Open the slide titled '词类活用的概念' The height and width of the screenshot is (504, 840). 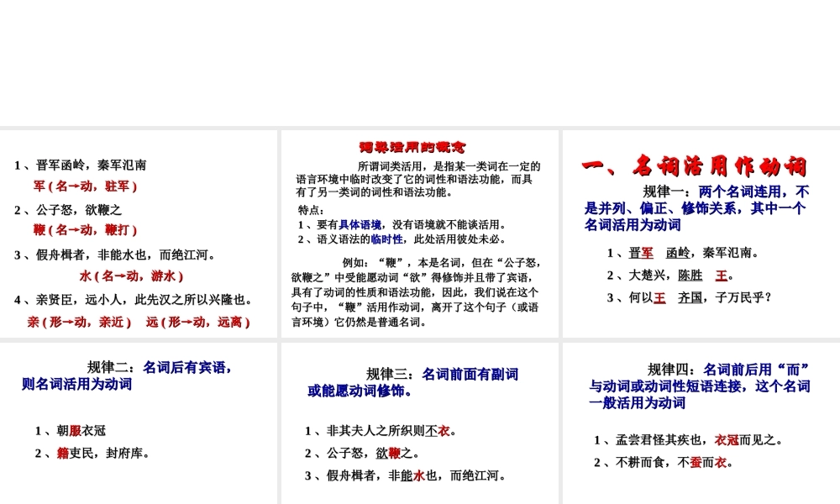coord(419,234)
